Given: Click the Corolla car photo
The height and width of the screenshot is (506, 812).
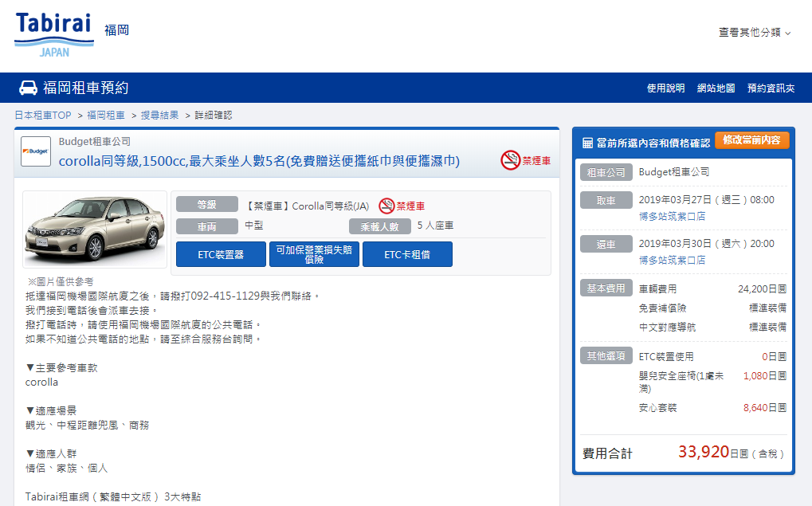Looking at the screenshot, I should click(x=95, y=229).
